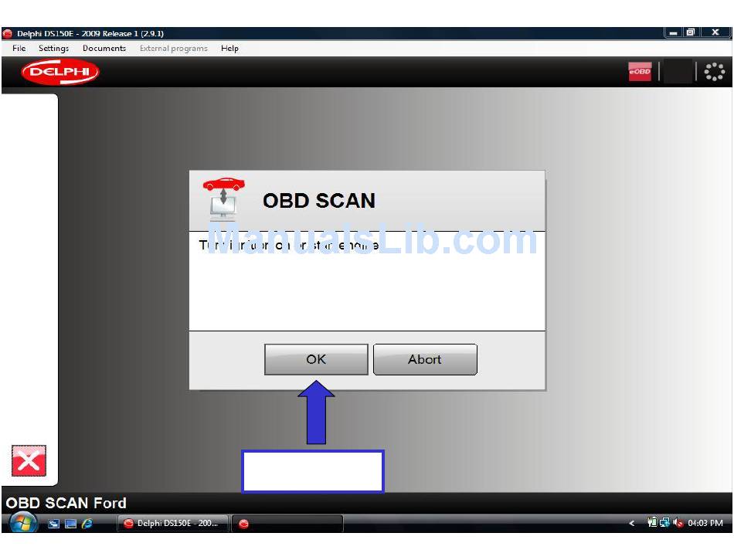The height and width of the screenshot is (560, 734).
Task: Click the muted volume tray icon
Action: point(678,523)
